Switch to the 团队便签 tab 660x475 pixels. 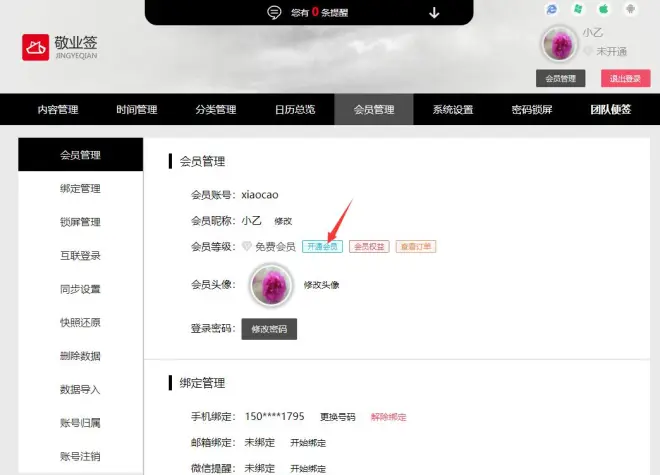610,109
